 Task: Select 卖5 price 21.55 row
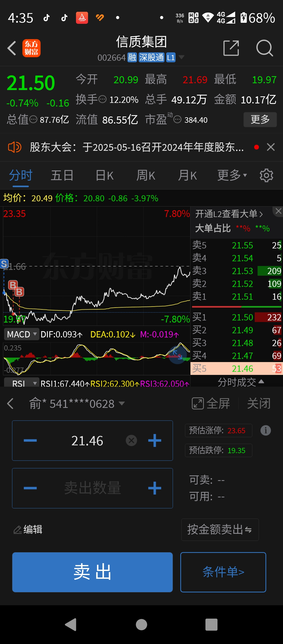tap(237, 245)
